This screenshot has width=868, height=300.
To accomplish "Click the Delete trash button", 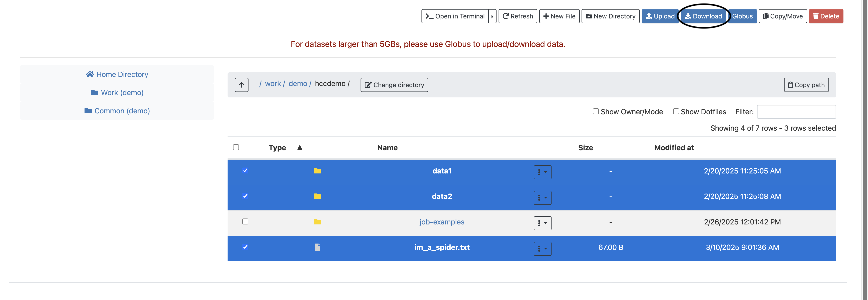I will pyautogui.click(x=825, y=16).
